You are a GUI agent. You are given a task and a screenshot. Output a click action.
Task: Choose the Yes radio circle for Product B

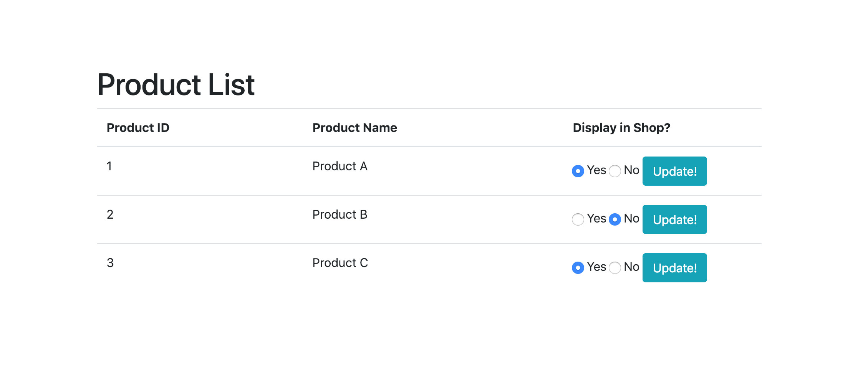578,219
